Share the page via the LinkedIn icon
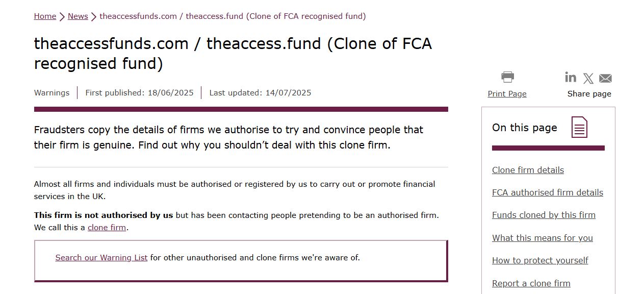The image size is (644, 294). (x=570, y=78)
